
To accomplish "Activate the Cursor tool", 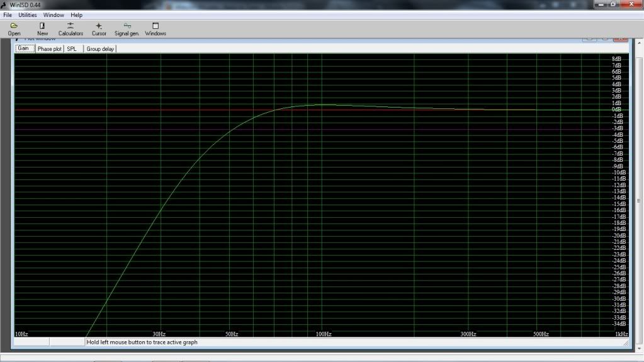I will 99,29.
